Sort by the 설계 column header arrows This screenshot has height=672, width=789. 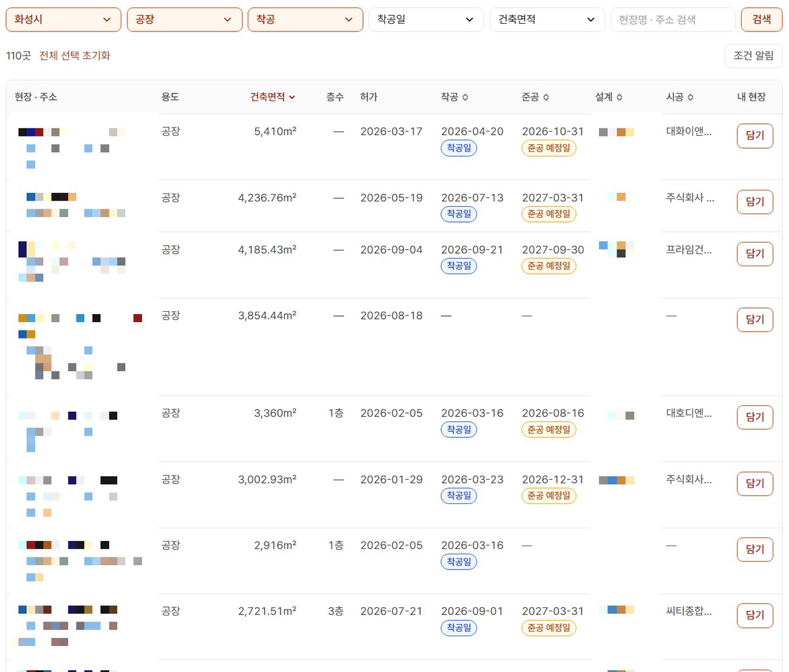(609, 97)
